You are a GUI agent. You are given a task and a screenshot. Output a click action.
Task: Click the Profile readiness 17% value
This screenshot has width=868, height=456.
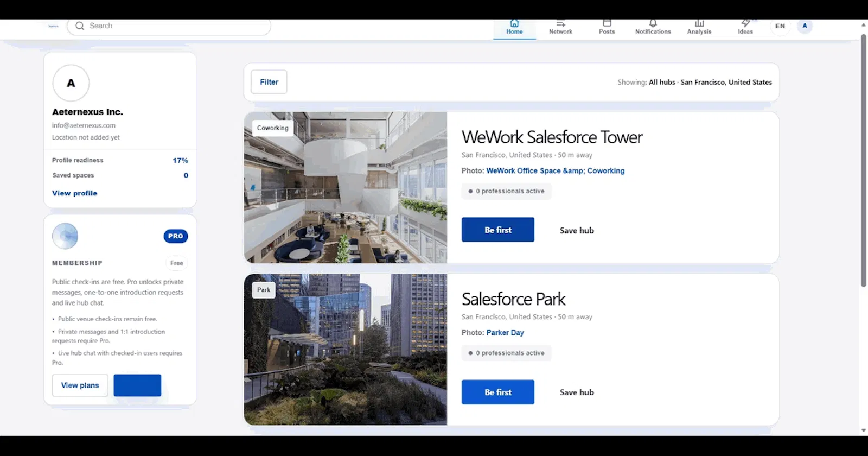tap(180, 161)
